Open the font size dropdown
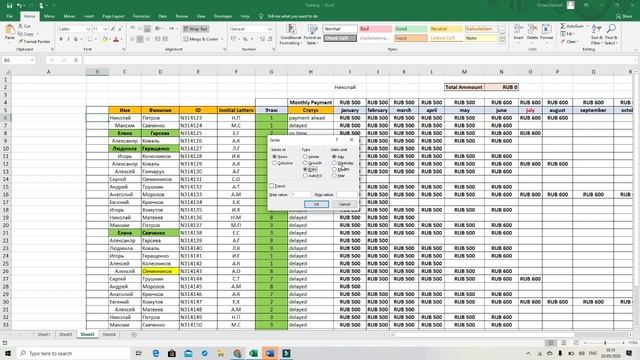Screen dimensions: 640x360 (x=105, y=29)
